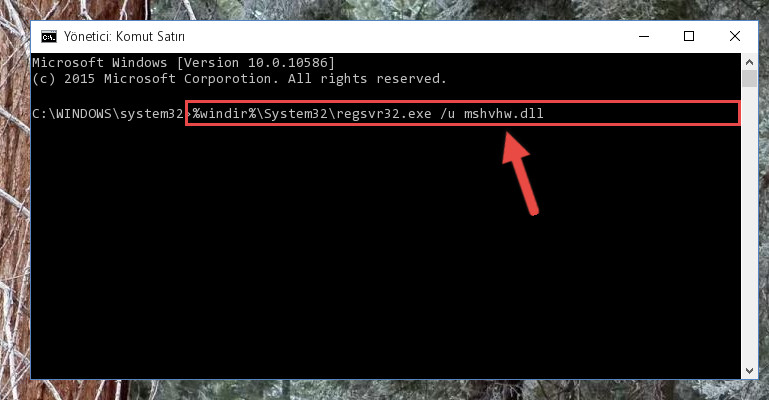Click the red annotation arrow
This screenshot has width=769, height=400.
point(520,173)
